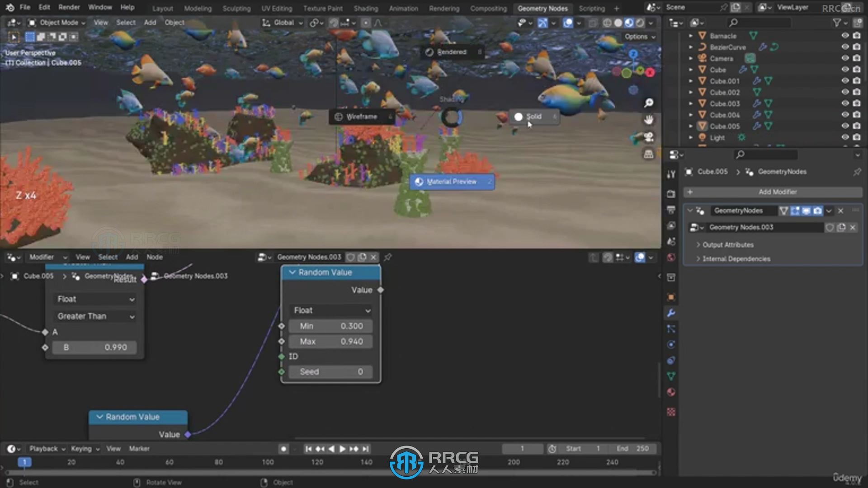Hide Light object in outliner
Viewport: 868px width, 488px height.
(x=845, y=137)
